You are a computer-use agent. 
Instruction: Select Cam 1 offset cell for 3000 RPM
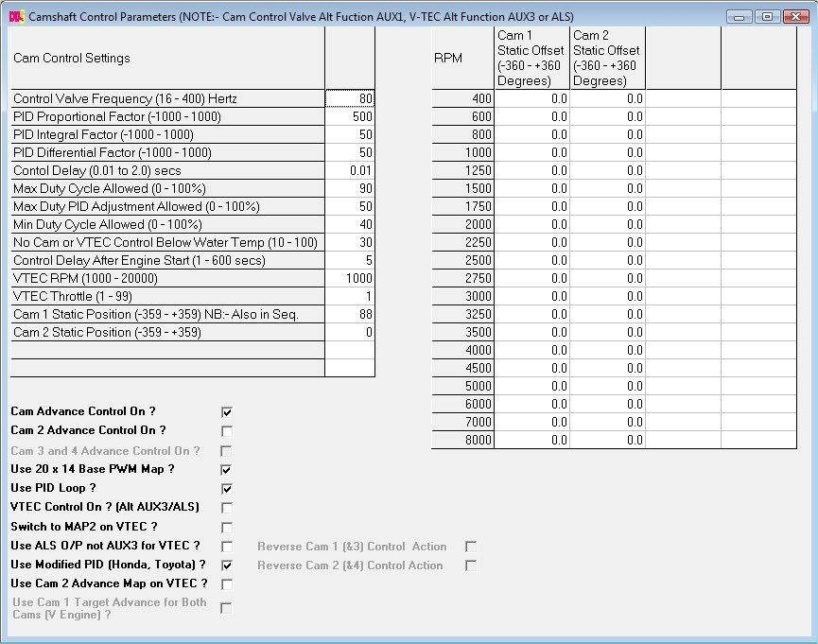(x=532, y=296)
